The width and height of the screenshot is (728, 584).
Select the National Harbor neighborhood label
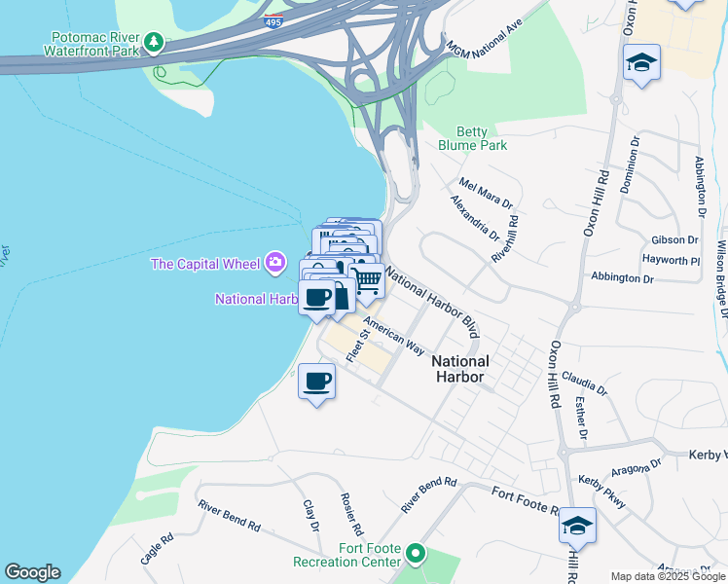point(460,369)
